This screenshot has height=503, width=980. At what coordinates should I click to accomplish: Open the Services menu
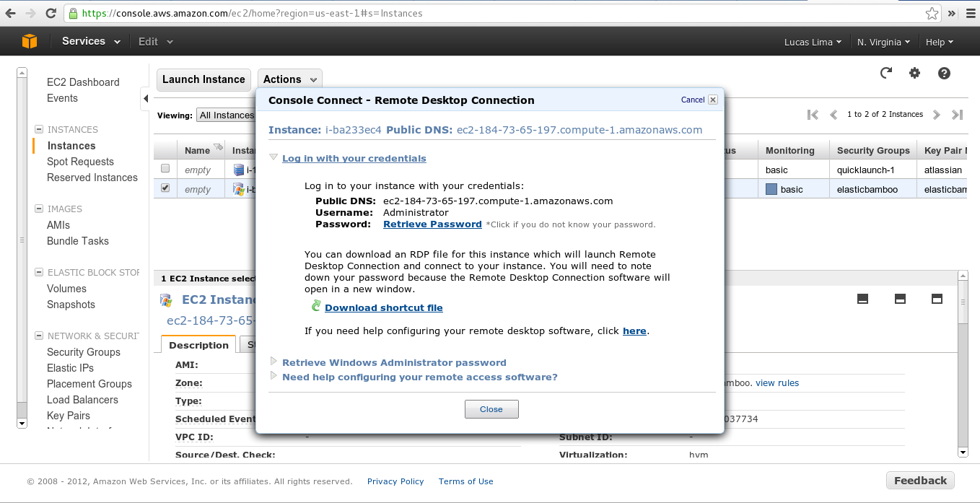coord(91,41)
